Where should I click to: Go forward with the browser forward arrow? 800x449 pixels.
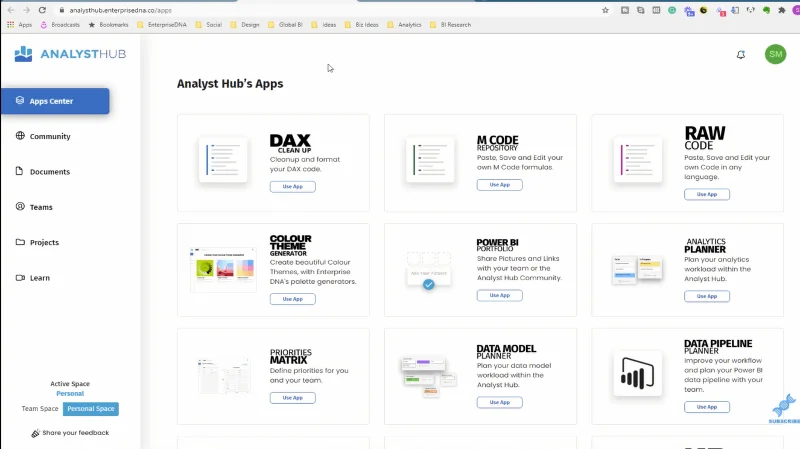[26, 10]
